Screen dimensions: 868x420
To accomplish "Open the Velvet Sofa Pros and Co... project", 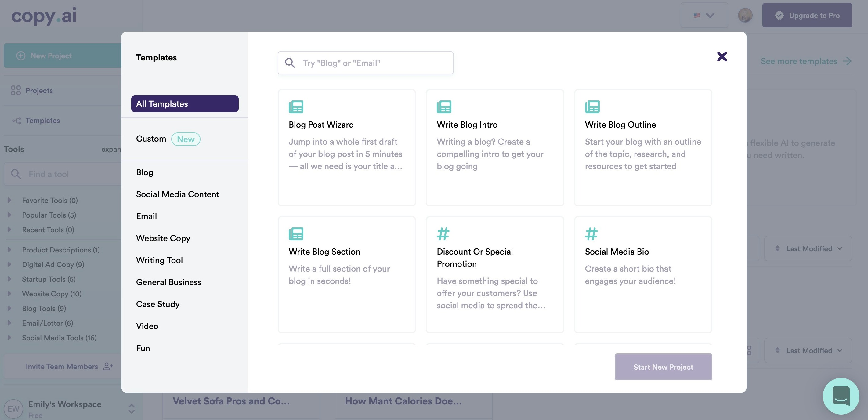I will pos(231,401).
